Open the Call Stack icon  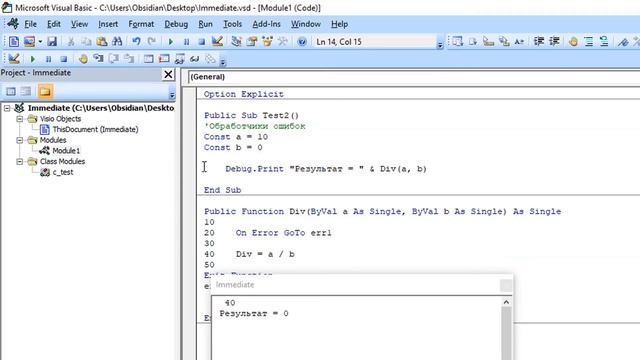pos(210,59)
